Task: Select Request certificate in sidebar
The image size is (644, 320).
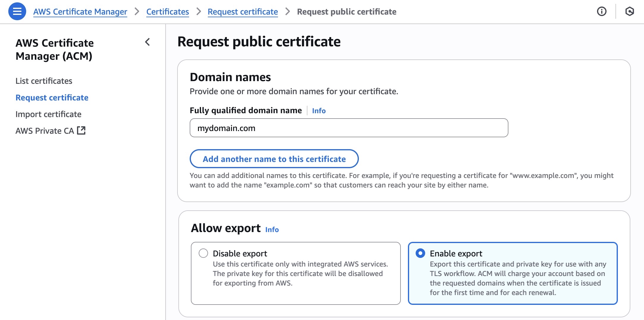Action: pyautogui.click(x=52, y=97)
